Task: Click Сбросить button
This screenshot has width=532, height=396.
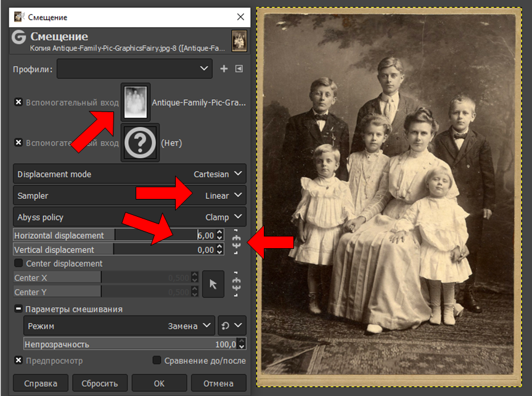Action: coord(100,383)
